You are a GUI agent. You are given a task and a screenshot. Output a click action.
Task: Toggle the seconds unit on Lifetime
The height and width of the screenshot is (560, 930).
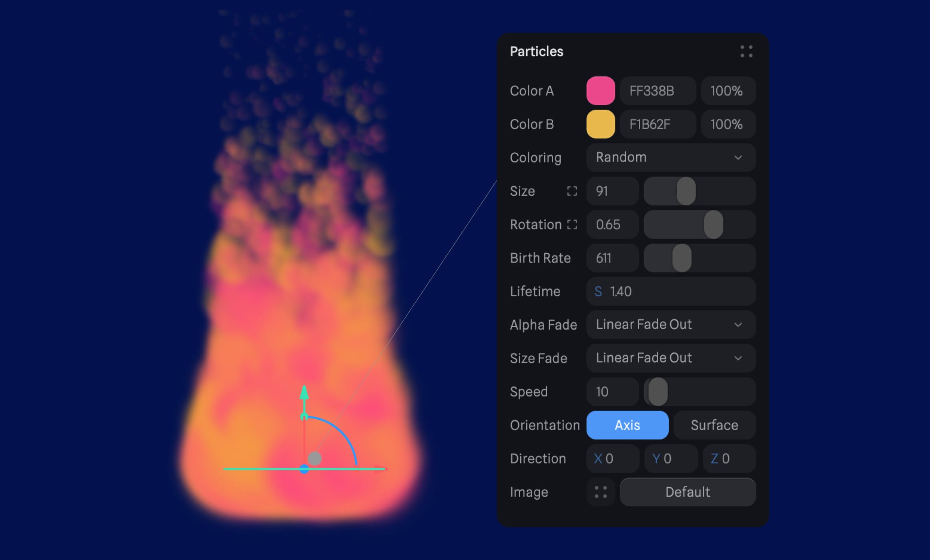click(598, 292)
